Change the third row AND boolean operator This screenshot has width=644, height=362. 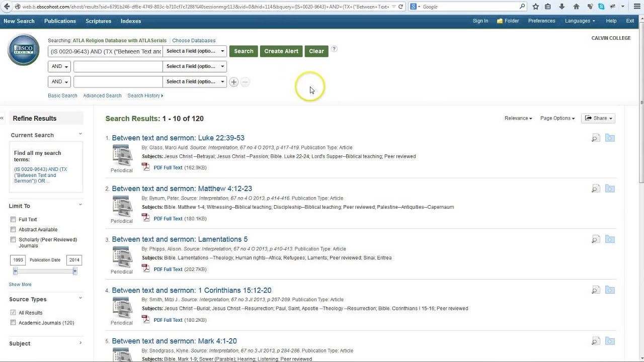(59, 81)
